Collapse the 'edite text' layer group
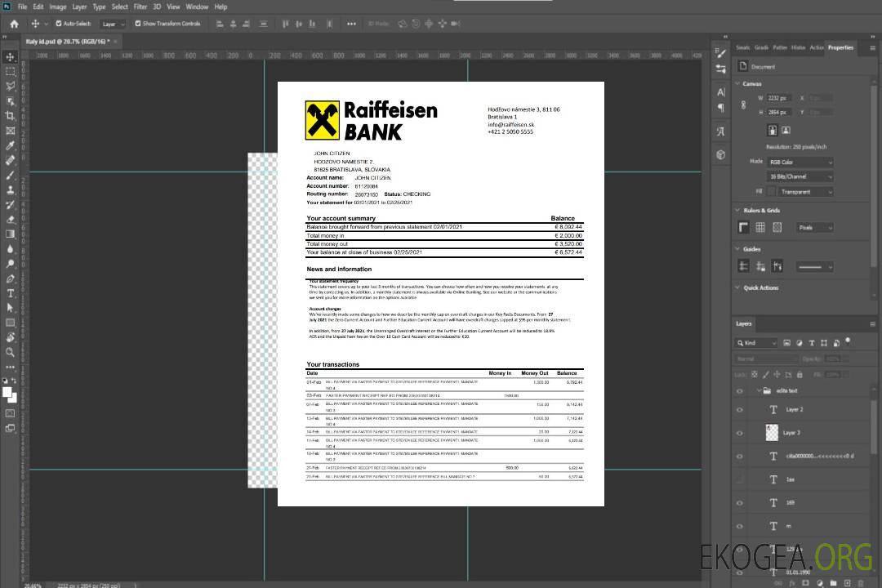The height and width of the screenshot is (588, 882). tap(758, 390)
